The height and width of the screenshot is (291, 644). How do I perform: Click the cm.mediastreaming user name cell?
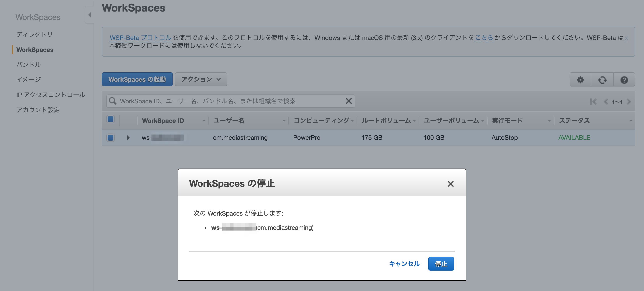[240, 138]
